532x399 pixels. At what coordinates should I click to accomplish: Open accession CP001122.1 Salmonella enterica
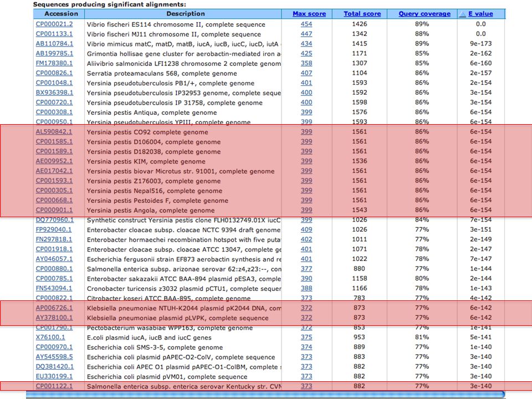[x=54, y=386]
